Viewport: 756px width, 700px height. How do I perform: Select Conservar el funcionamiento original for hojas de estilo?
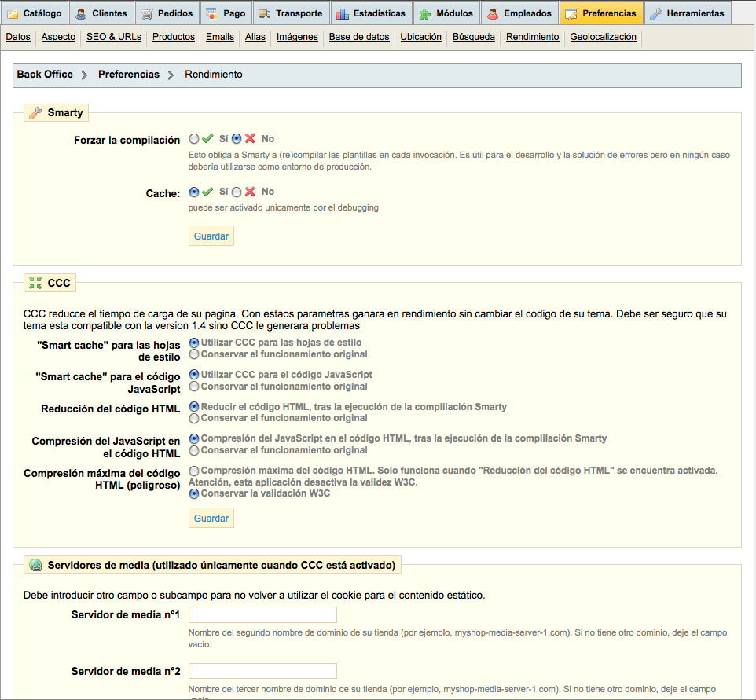(x=194, y=354)
